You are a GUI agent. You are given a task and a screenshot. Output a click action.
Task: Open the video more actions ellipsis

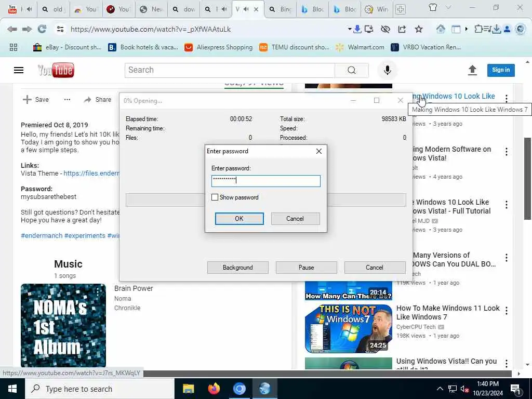(67, 99)
